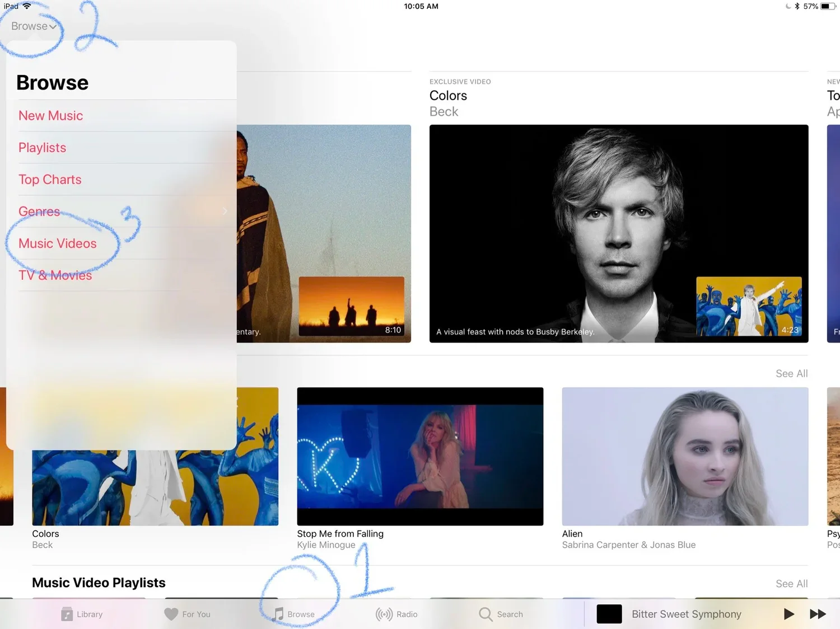Tap the 10:05 AM clock

point(421,6)
